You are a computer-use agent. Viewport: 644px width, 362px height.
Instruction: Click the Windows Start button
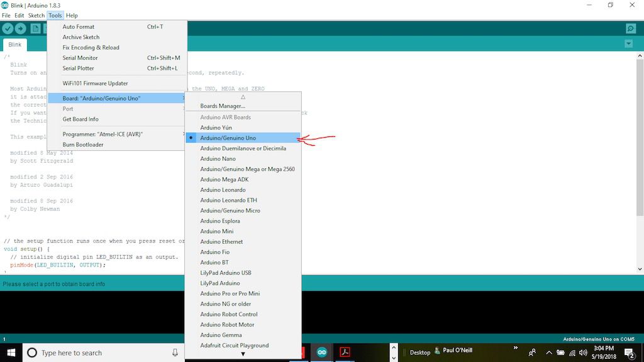click(x=11, y=353)
